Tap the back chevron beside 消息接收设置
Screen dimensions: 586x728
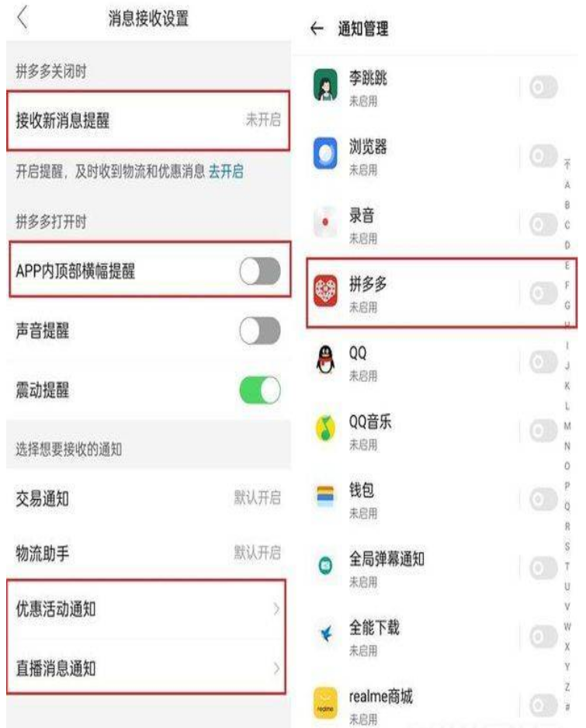point(23,19)
